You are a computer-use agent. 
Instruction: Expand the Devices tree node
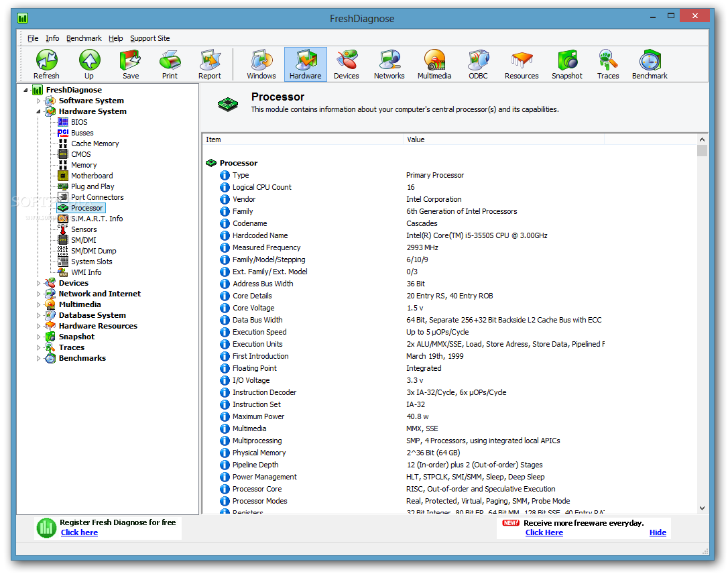pos(38,283)
